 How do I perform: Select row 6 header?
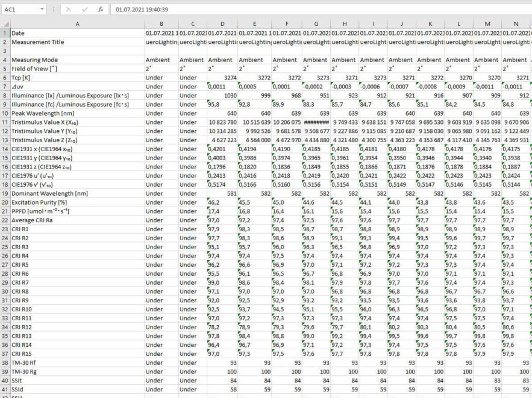tap(5, 78)
